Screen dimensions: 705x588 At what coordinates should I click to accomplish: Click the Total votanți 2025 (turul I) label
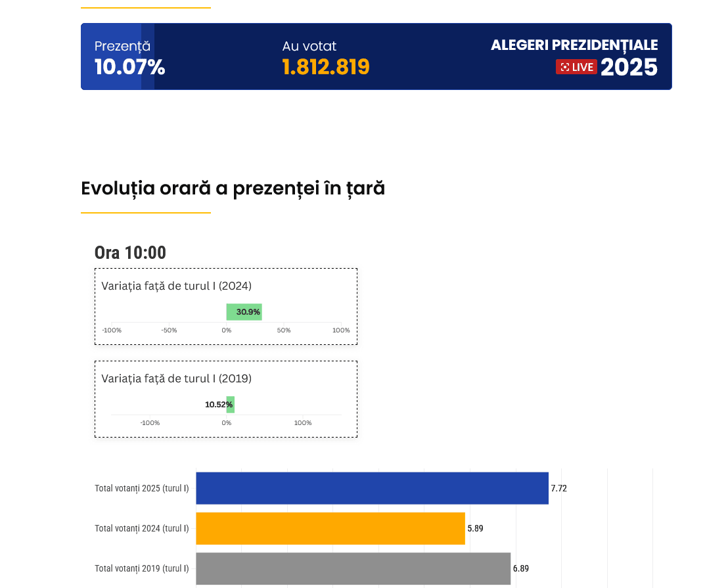[x=141, y=488]
